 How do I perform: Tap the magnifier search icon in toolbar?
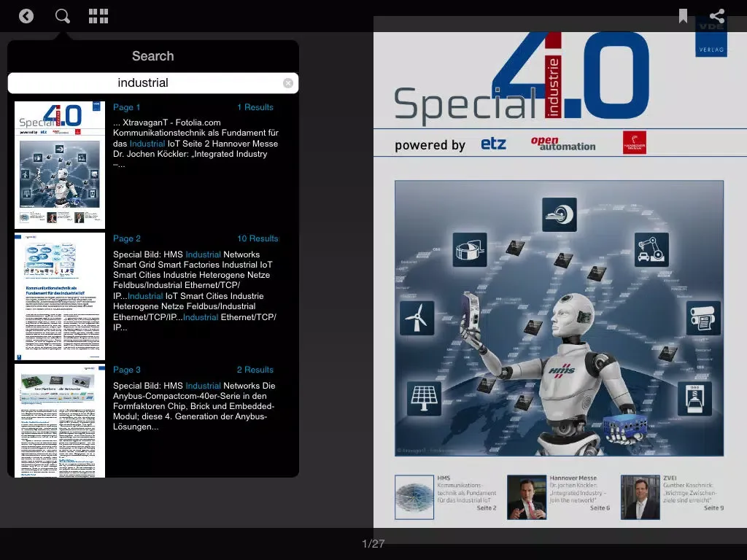pos(63,16)
